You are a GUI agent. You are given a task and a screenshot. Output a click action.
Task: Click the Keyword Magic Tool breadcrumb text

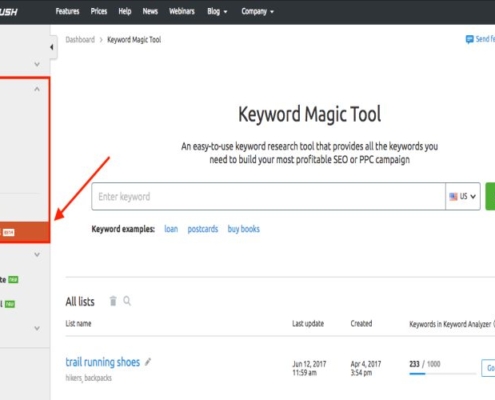[x=134, y=40]
